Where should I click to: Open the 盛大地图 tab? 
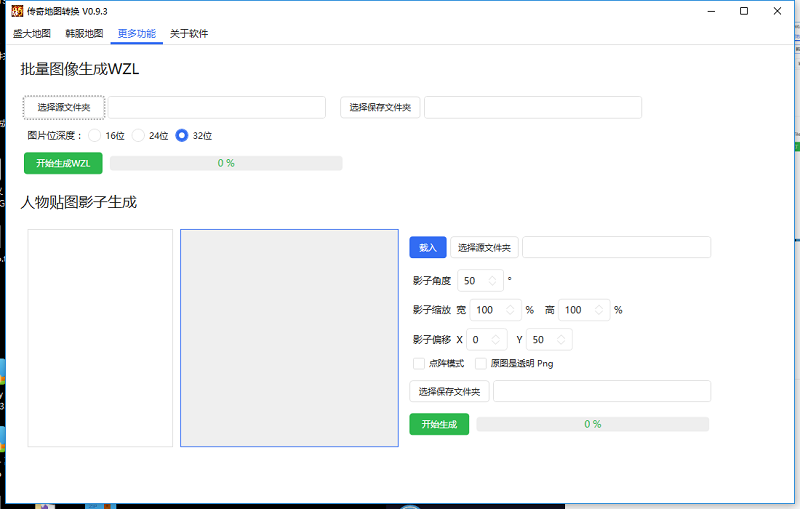point(32,34)
